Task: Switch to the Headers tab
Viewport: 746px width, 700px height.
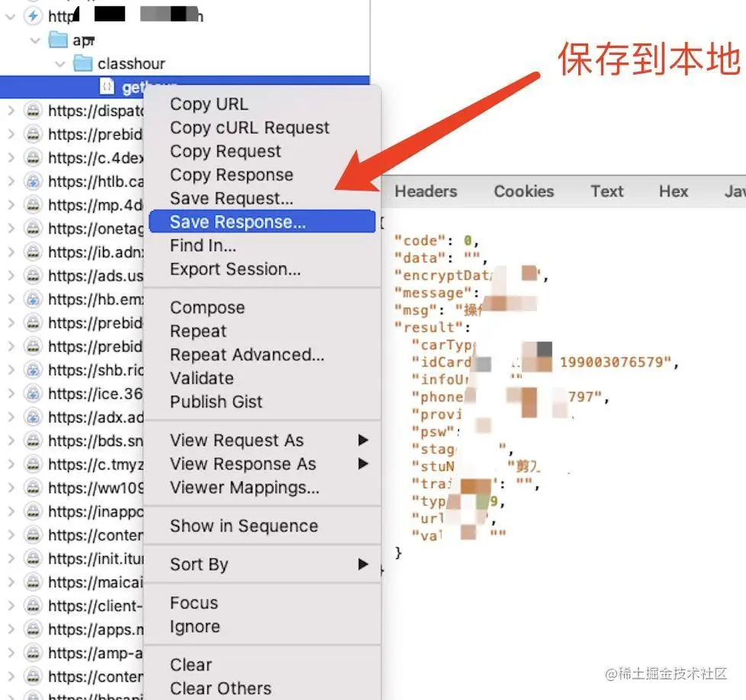Action: [426, 191]
